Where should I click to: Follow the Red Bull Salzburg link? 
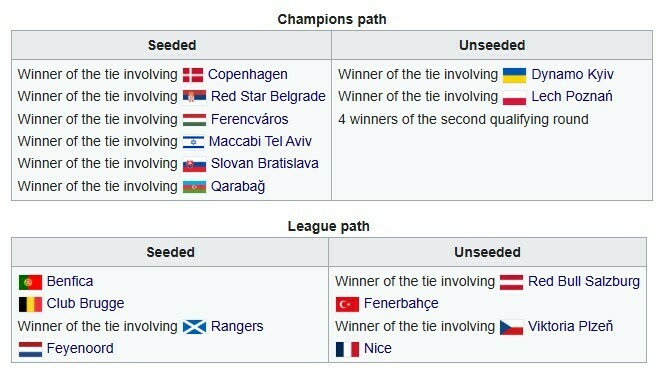click(584, 281)
